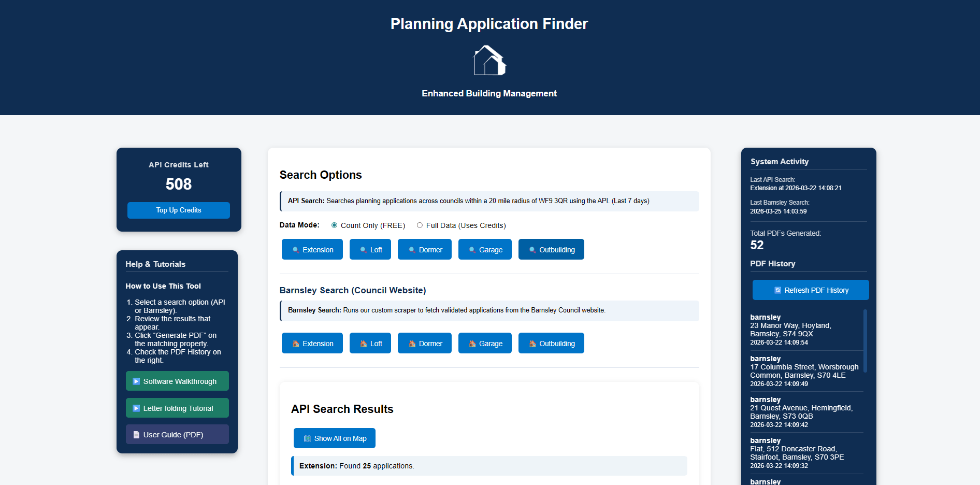
Task: Click the refresh icon on Refresh PDF History
Action: 777,290
